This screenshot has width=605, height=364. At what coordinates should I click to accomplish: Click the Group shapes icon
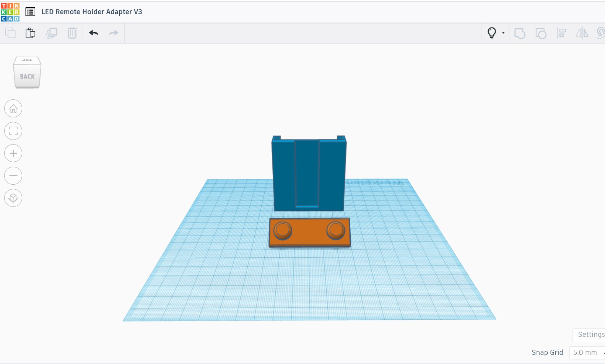[520, 33]
